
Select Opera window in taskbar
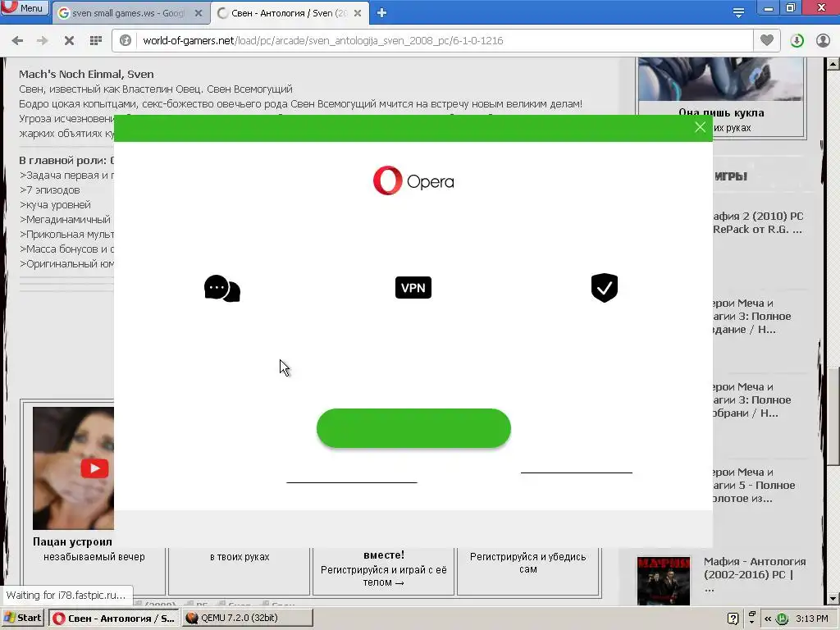coord(114,618)
